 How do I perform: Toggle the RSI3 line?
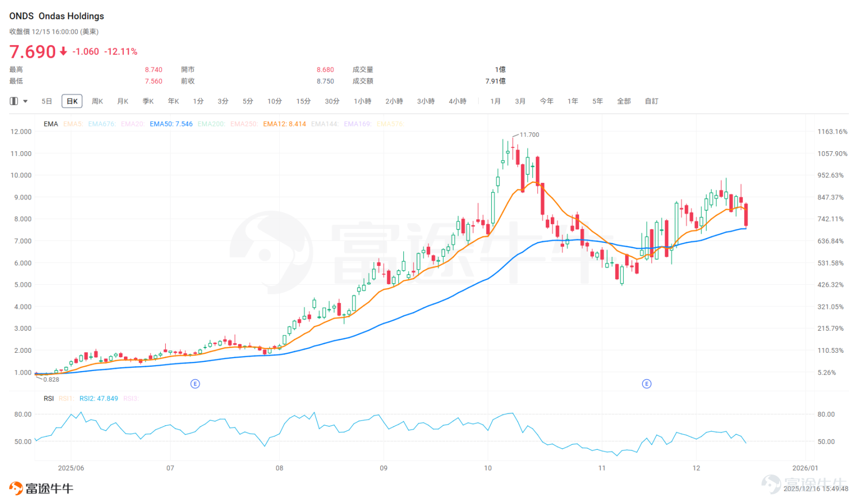pos(131,398)
